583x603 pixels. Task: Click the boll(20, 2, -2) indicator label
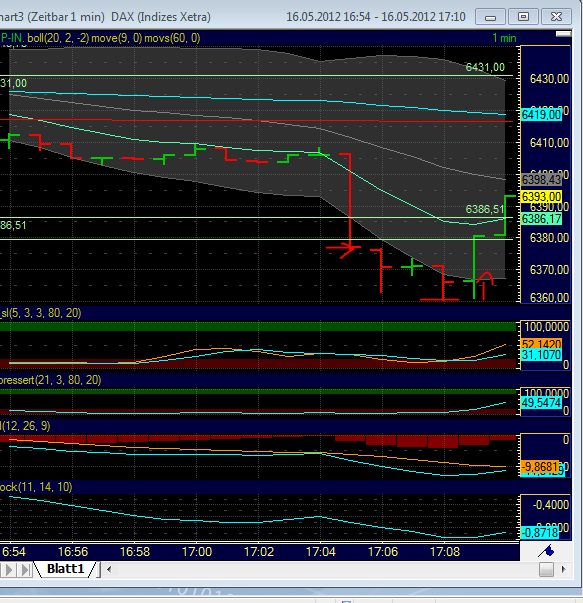tap(58, 38)
